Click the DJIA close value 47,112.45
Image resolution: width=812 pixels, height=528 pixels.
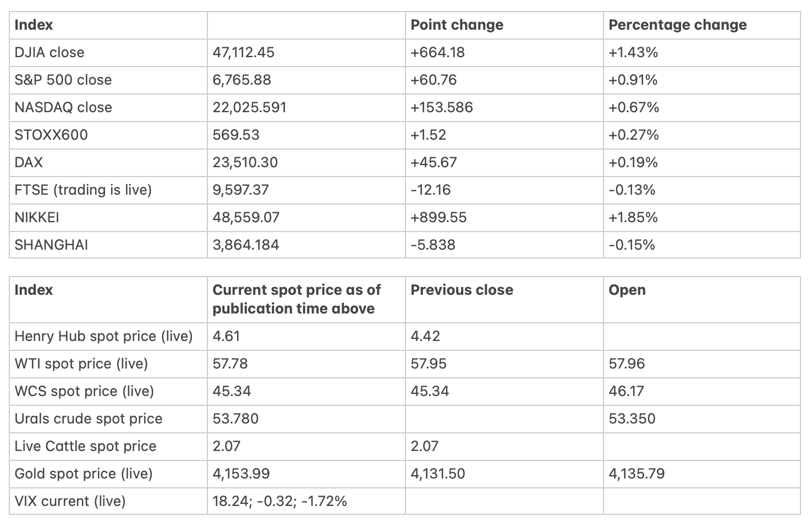click(243, 52)
